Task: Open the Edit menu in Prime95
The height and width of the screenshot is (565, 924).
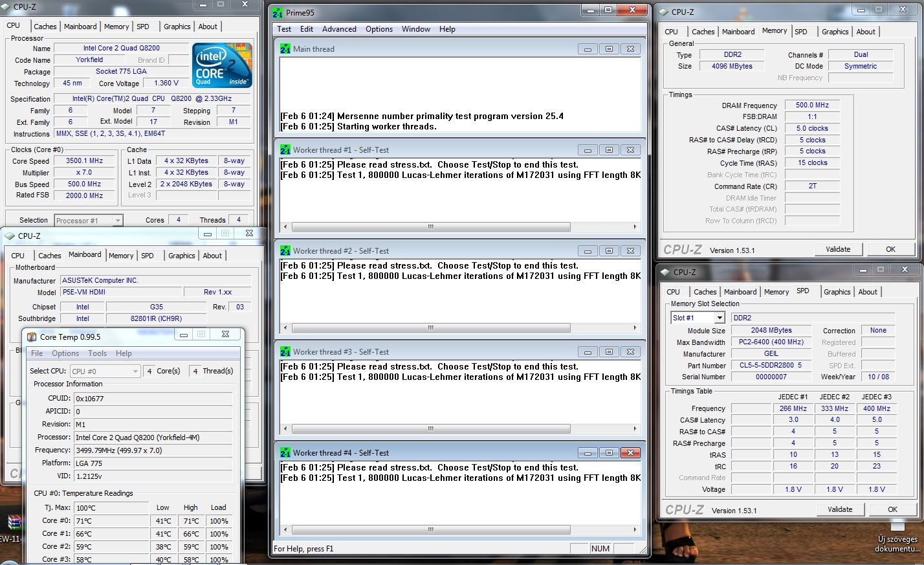Action: [307, 29]
